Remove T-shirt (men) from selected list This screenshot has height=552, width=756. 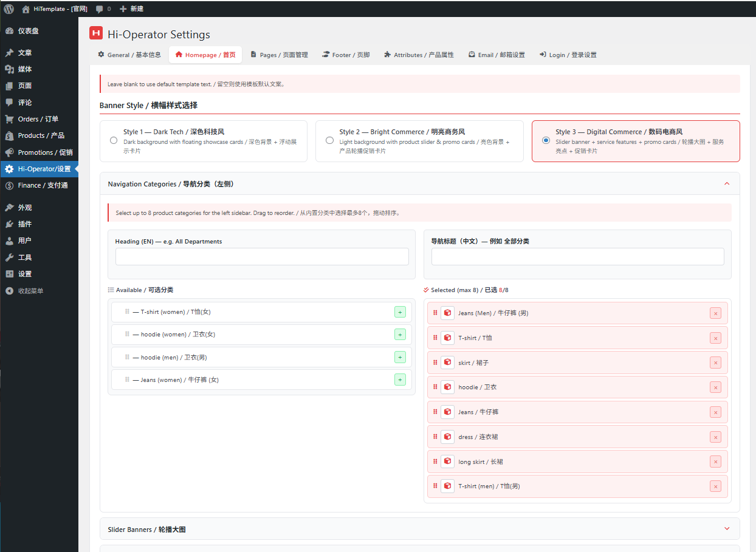pyautogui.click(x=715, y=486)
